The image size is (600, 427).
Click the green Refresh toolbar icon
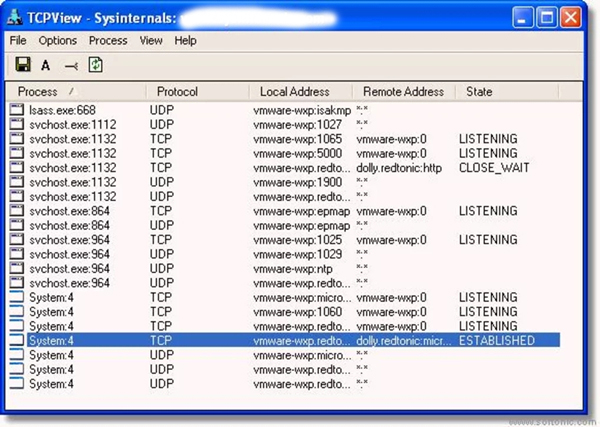tap(96, 65)
